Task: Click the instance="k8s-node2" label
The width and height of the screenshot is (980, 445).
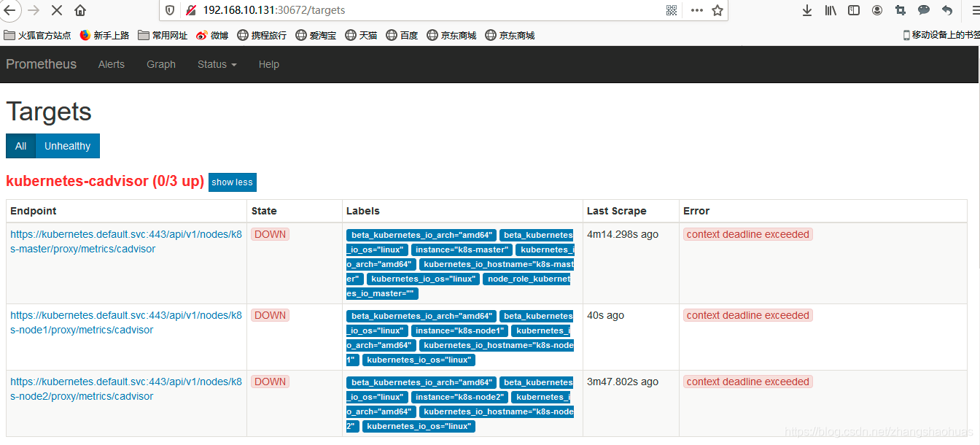Action: coord(459,397)
